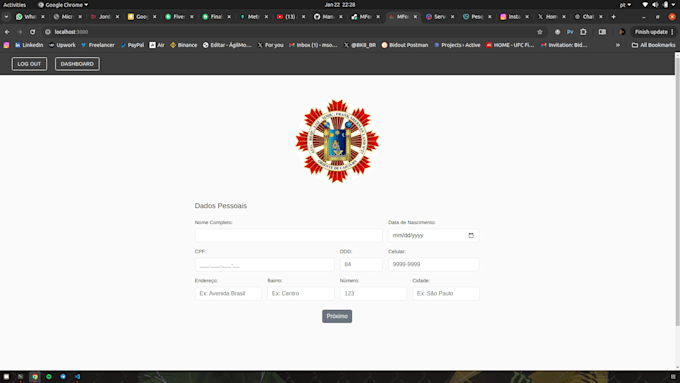The height and width of the screenshot is (383, 680).
Task: Click the Celular field with placeholder 9999-9999
Action: (433, 264)
